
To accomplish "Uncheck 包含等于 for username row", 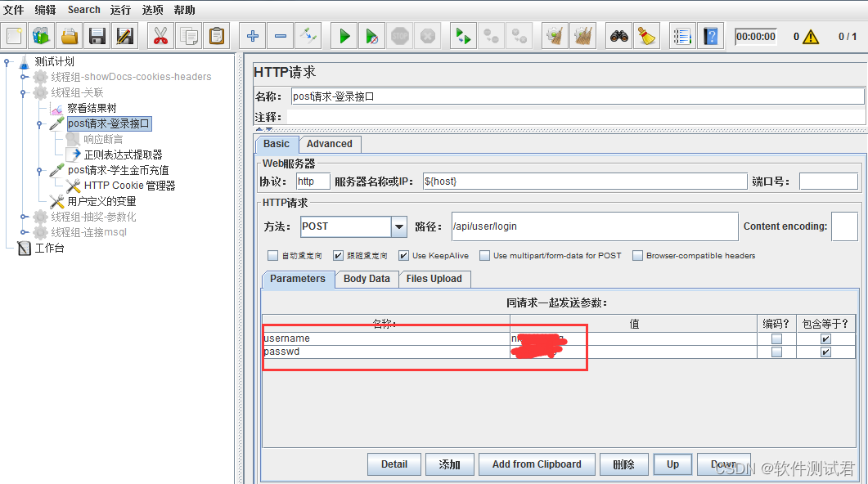I will (825, 338).
